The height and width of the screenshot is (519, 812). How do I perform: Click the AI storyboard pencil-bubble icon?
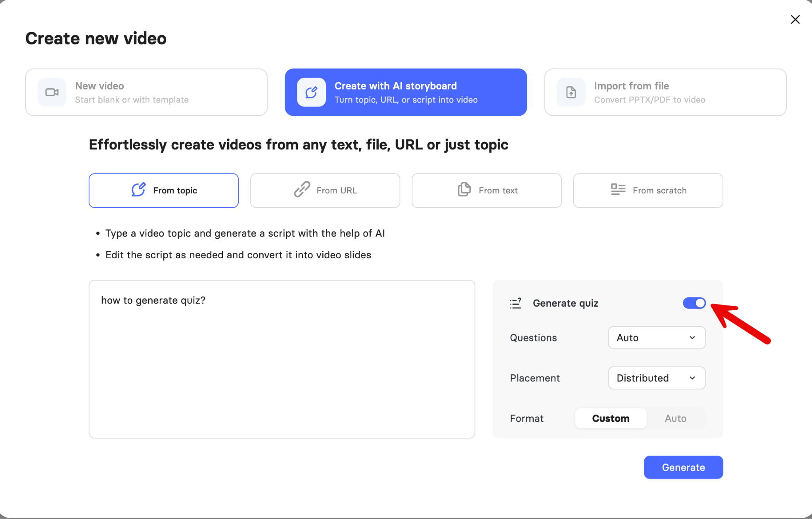pyautogui.click(x=311, y=92)
